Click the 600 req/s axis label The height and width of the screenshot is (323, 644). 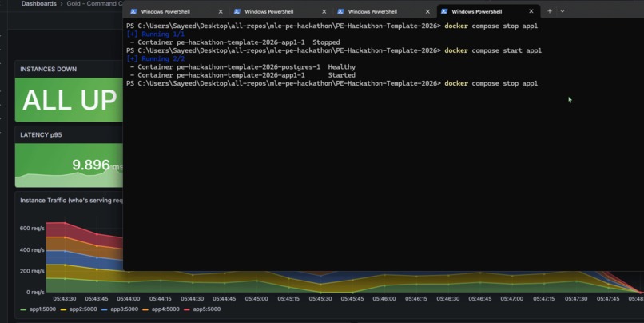coord(32,229)
